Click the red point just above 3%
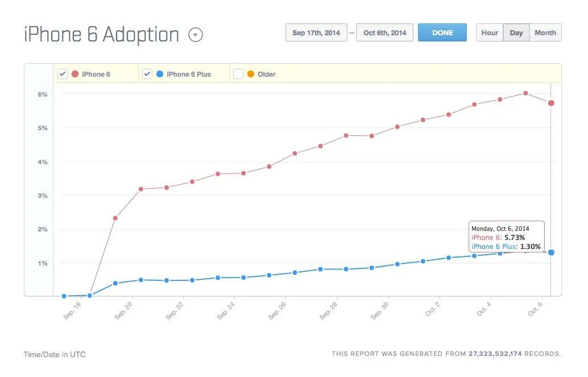This screenshot has width=588, height=377. point(141,189)
